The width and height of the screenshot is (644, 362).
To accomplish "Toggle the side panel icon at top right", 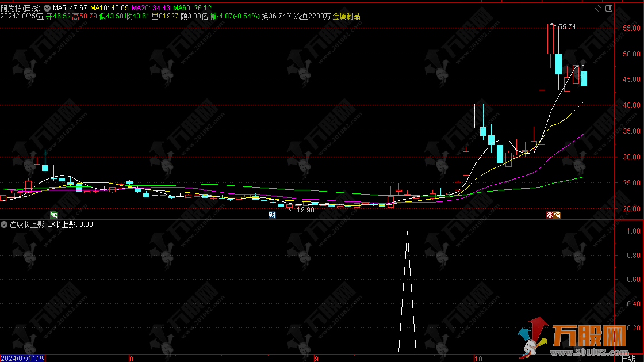I will click(609, 8).
